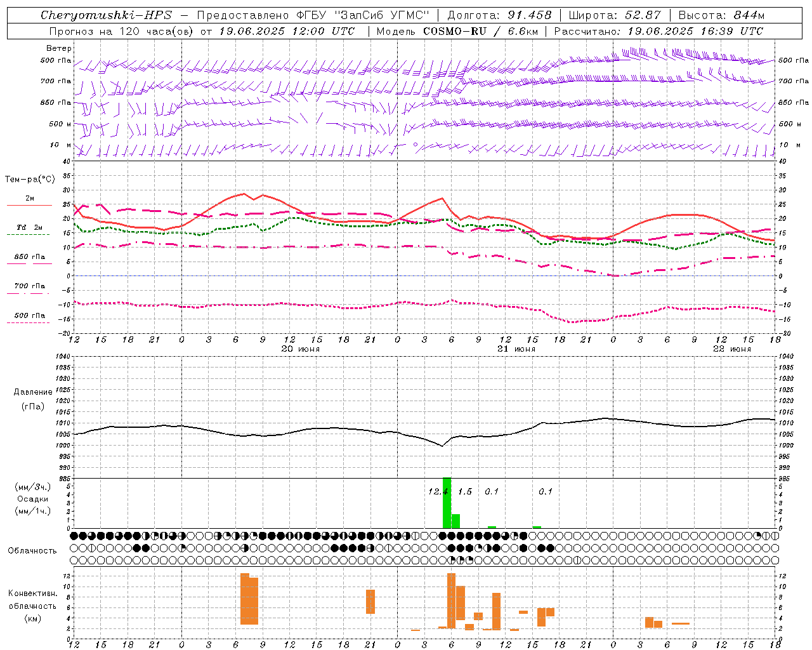Click the 21 июня date label

pyautogui.click(x=516, y=349)
